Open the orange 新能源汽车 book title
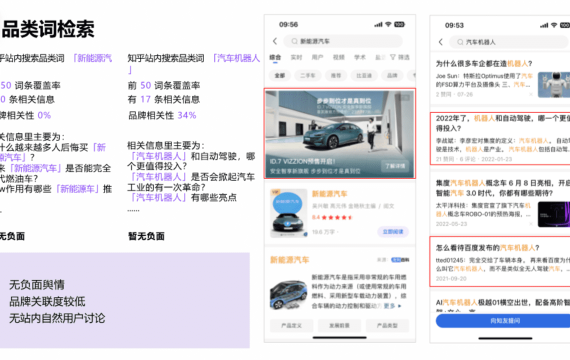 330,194
